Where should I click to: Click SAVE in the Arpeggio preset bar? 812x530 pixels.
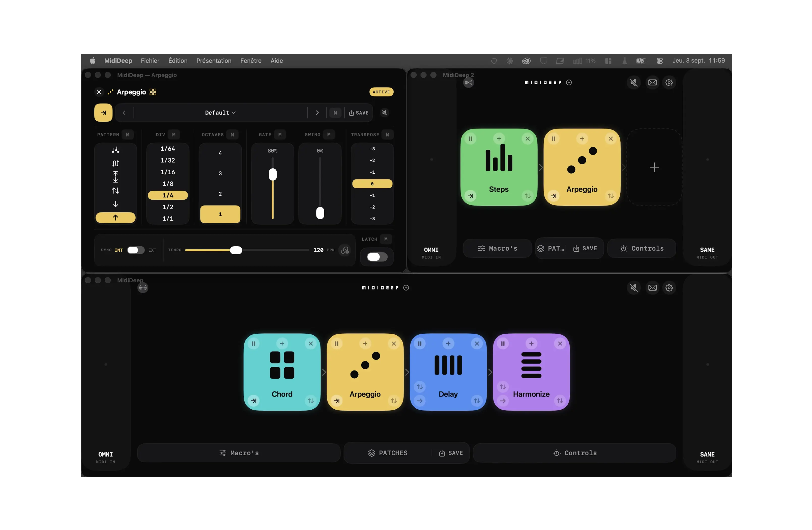359,113
